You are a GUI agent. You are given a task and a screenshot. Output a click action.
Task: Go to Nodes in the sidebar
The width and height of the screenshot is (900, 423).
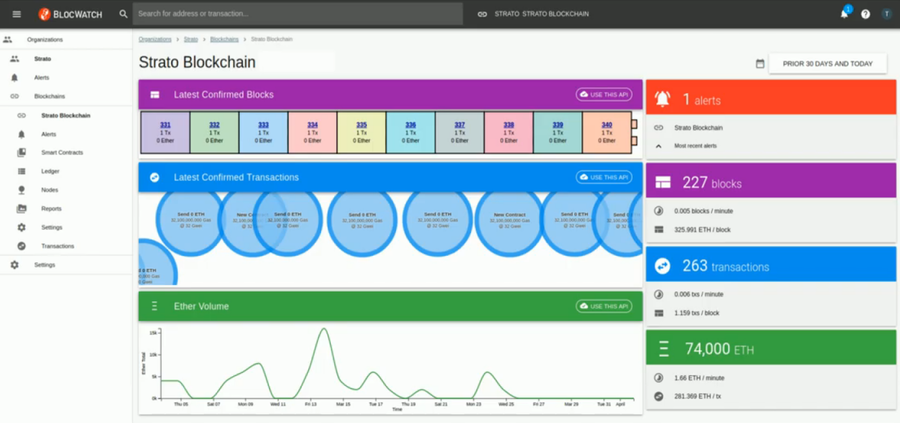[x=49, y=190]
